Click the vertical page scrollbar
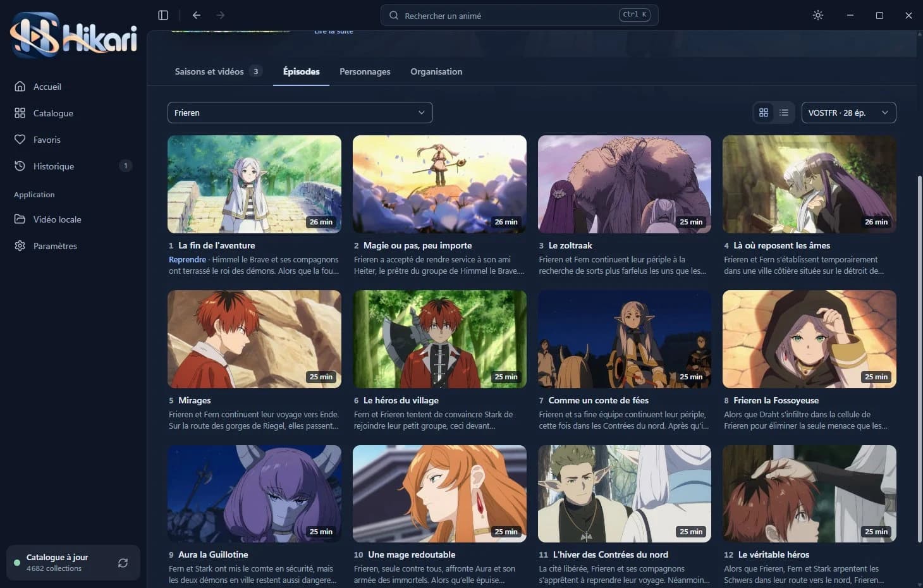The width and height of the screenshot is (923, 588). pyautogui.click(x=919, y=358)
